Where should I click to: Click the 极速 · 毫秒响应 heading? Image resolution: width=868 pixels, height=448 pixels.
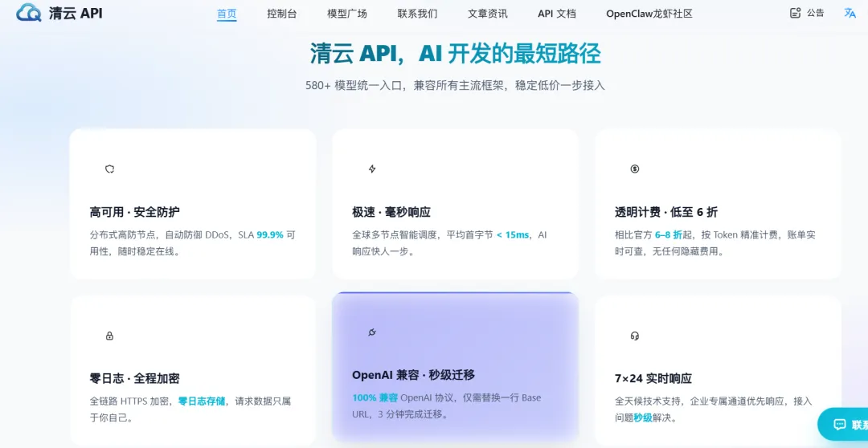tap(391, 212)
